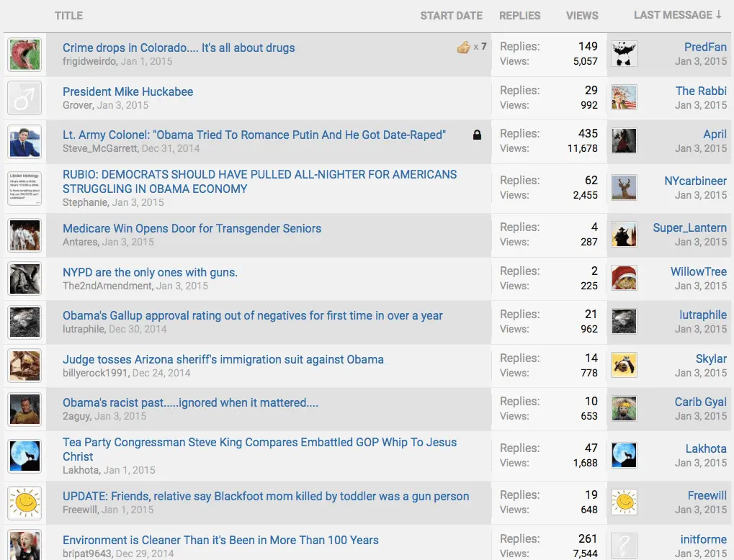This screenshot has height=560, width=734.
Task: Open 'NYPD are the only ones with guns.'
Action: (x=150, y=272)
